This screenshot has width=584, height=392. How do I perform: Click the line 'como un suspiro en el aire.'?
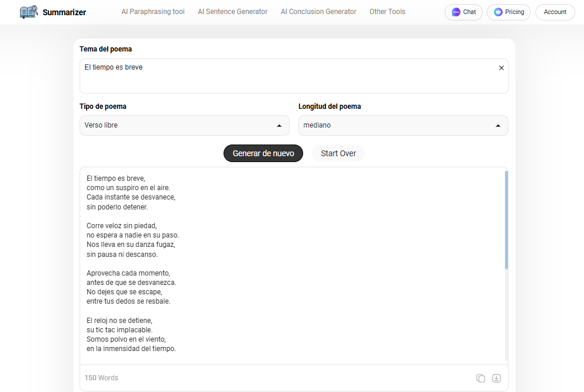point(128,188)
